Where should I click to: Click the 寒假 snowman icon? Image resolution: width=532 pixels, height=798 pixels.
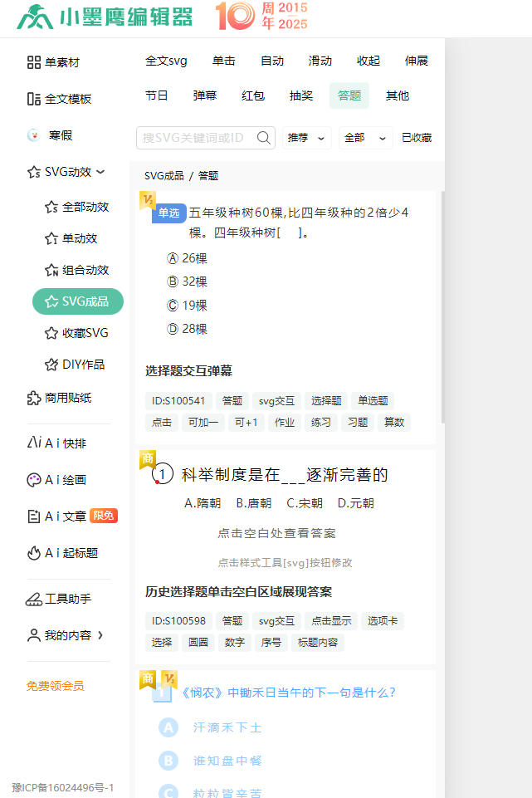(x=33, y=135)
